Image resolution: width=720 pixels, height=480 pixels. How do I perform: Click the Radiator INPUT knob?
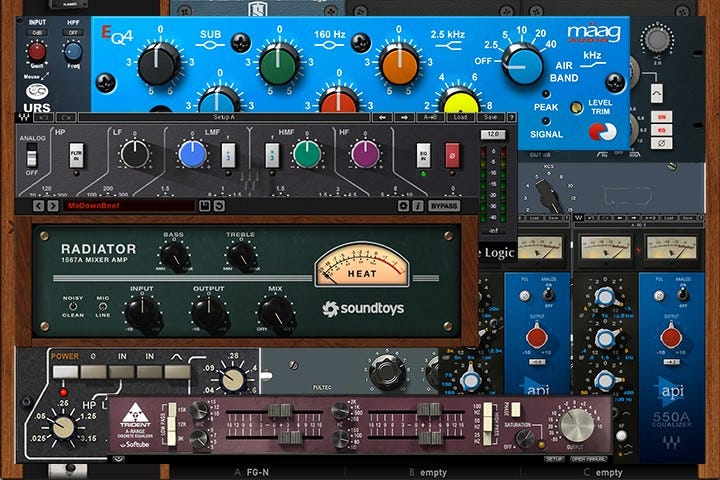(143, 314)
